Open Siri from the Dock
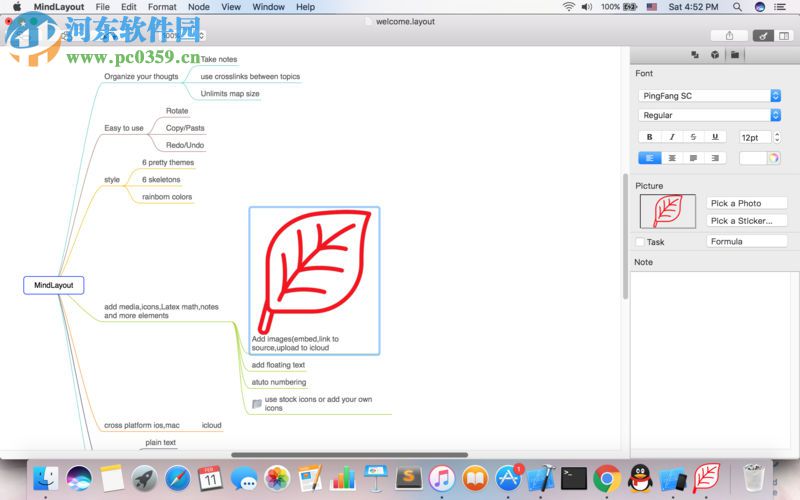800x500 pixels. pos(79,478)
